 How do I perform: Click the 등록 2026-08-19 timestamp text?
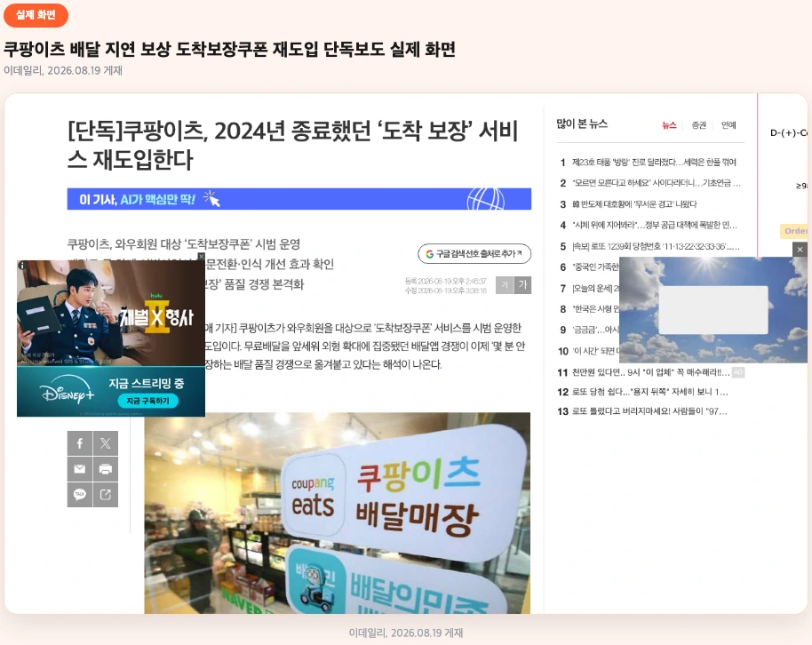pos(445,281)
